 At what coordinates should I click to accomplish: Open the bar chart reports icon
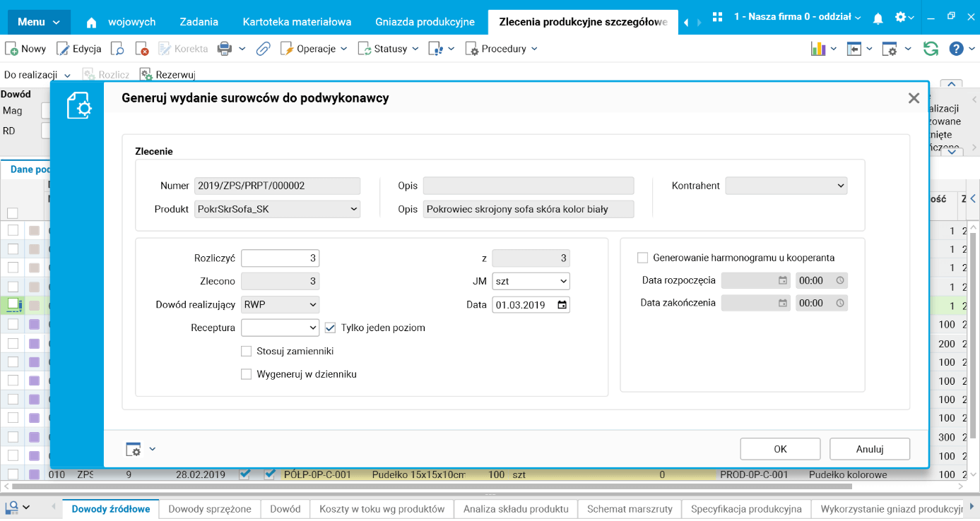click(x=818, y=49)
